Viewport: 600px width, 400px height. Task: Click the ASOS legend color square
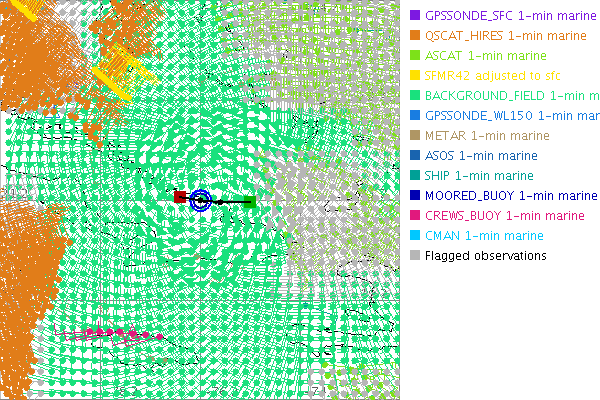415,156
